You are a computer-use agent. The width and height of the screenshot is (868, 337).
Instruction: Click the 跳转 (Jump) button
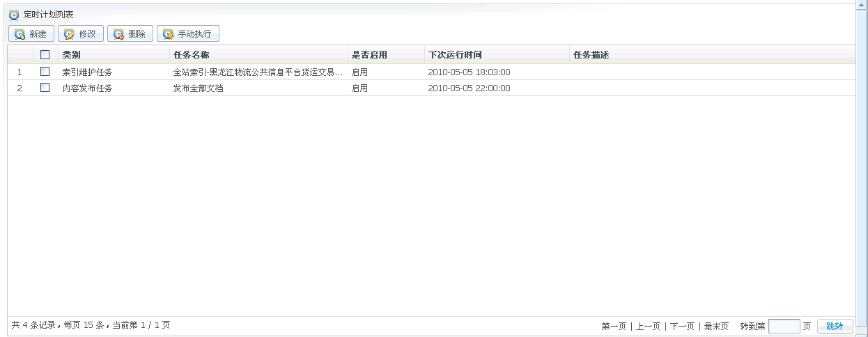tap(835, 326)
